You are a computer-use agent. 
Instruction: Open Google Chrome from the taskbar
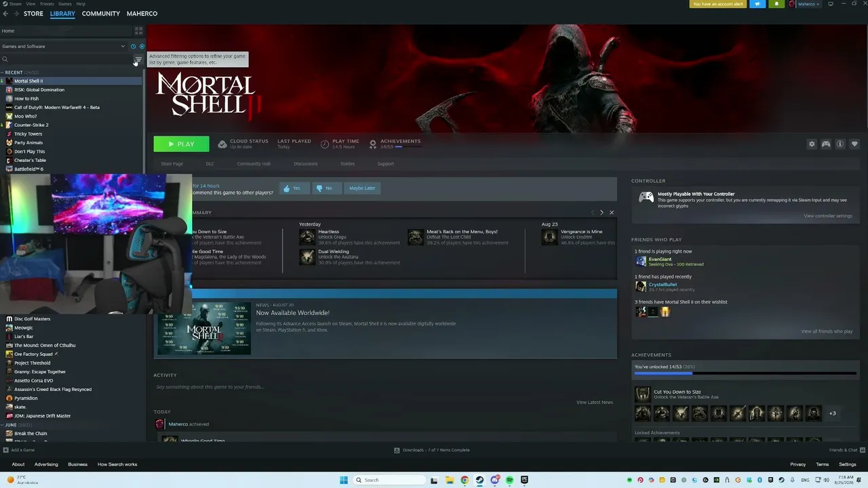pyautogui.click(x=465, y=480)
